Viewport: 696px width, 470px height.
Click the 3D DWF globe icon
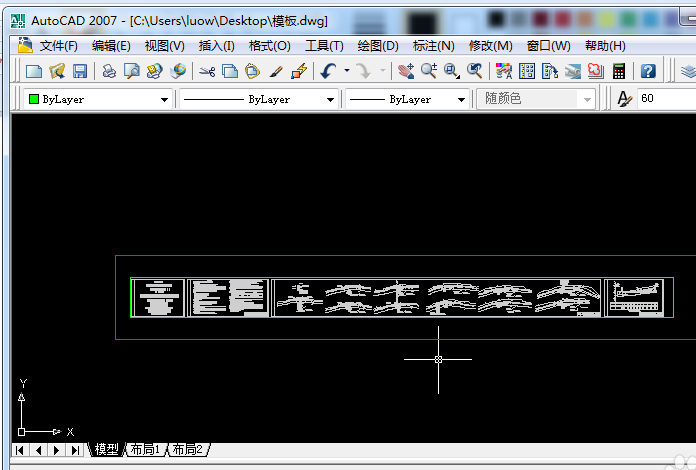pyautogui.click(x=178, y=71)
